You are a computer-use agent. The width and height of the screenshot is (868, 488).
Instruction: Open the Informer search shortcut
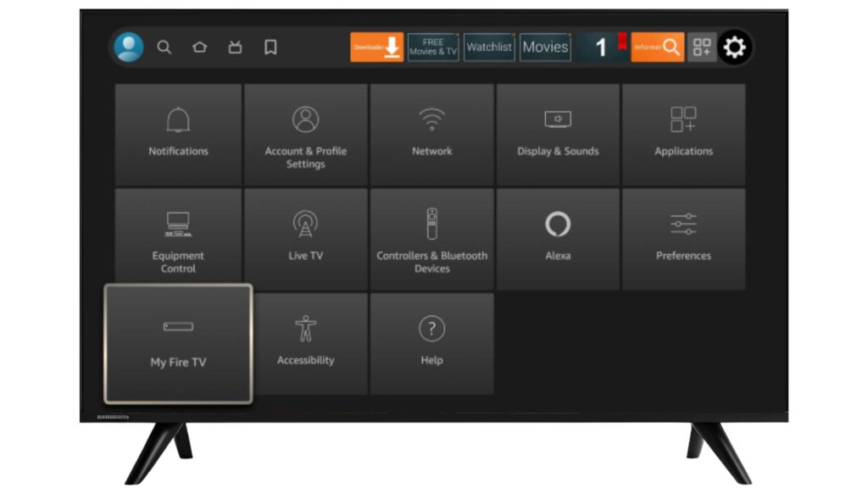click(657, 47)
